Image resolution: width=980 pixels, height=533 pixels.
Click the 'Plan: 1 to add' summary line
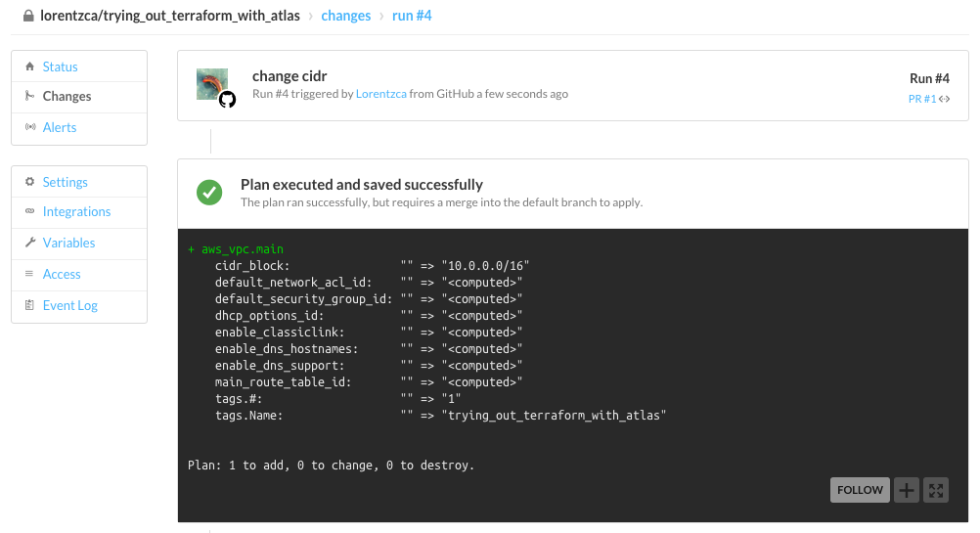click(x=332, y=465)
